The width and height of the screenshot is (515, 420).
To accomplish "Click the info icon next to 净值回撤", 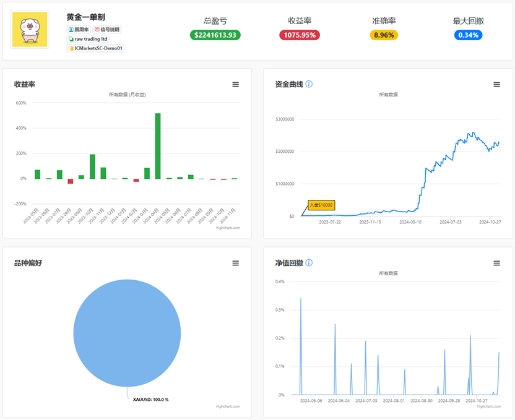I will (x=309, y=262).
